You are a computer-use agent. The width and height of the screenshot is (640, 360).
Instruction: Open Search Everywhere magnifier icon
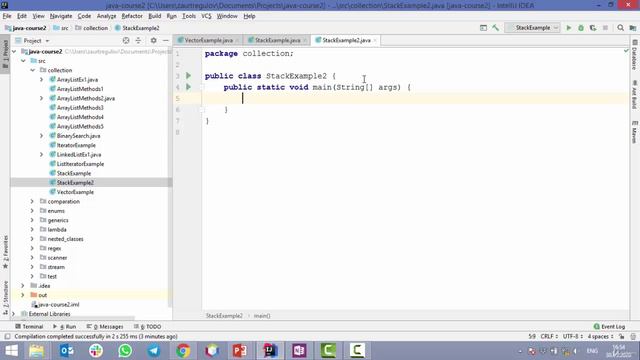[620, 28]
